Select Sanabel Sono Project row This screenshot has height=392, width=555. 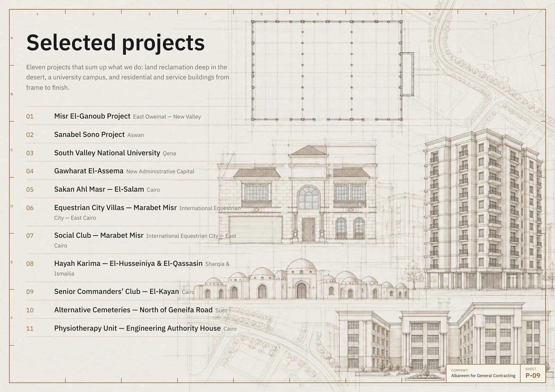[x=138, y=134]
